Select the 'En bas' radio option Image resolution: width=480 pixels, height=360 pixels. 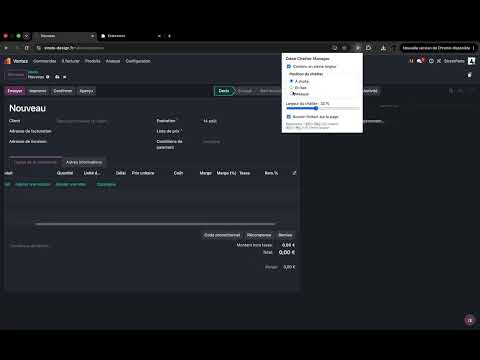pyautogui.click(x=291, y=87)
